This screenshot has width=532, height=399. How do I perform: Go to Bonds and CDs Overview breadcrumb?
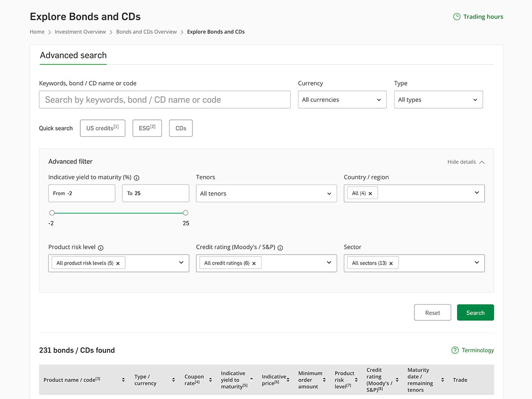[x=146, y=32]
